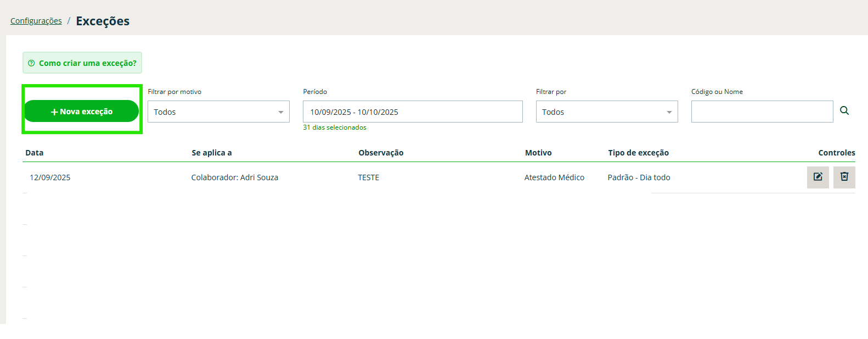The image size is (868, 339).
Task: Open the Filtrar por motivo dropdown
Action: pyautogui.click(x=218, y=112)
